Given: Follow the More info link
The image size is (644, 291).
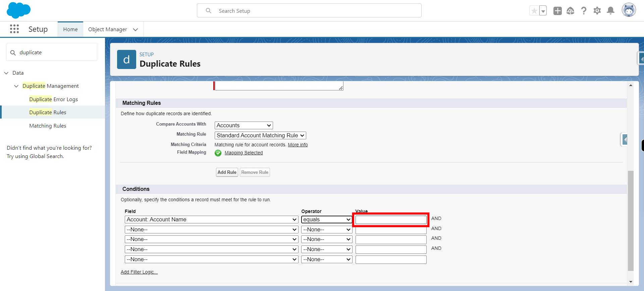Looking at the screenshot, I should (x=298, y=145).
